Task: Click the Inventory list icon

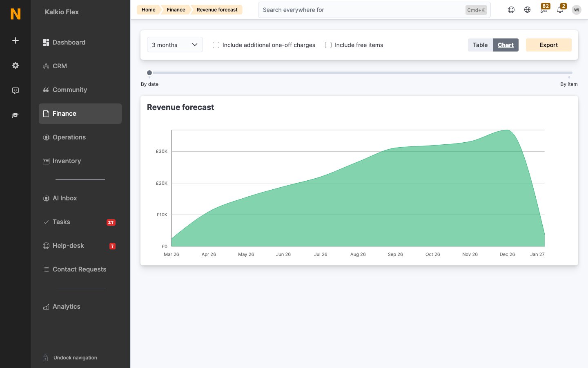Action: [46, 161]
